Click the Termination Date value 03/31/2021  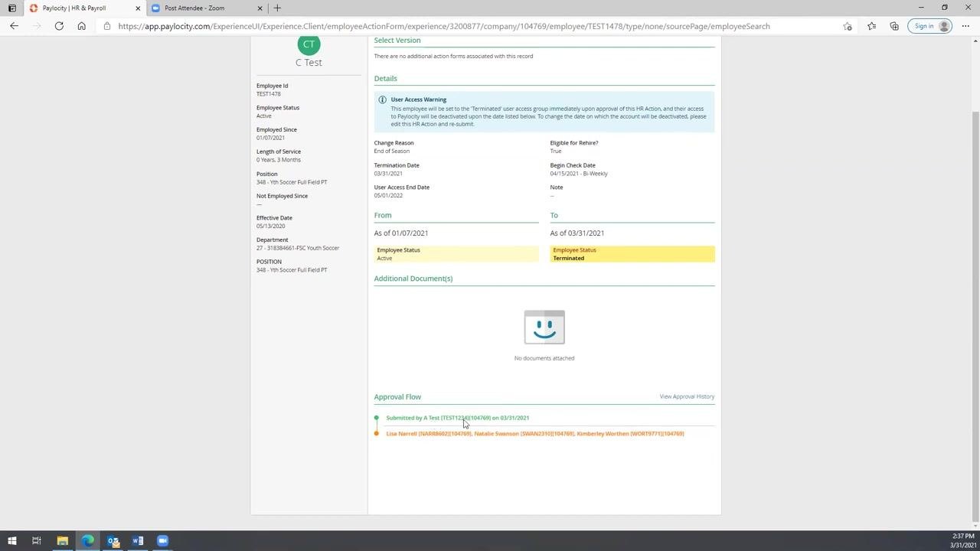(x=388, y=174)
